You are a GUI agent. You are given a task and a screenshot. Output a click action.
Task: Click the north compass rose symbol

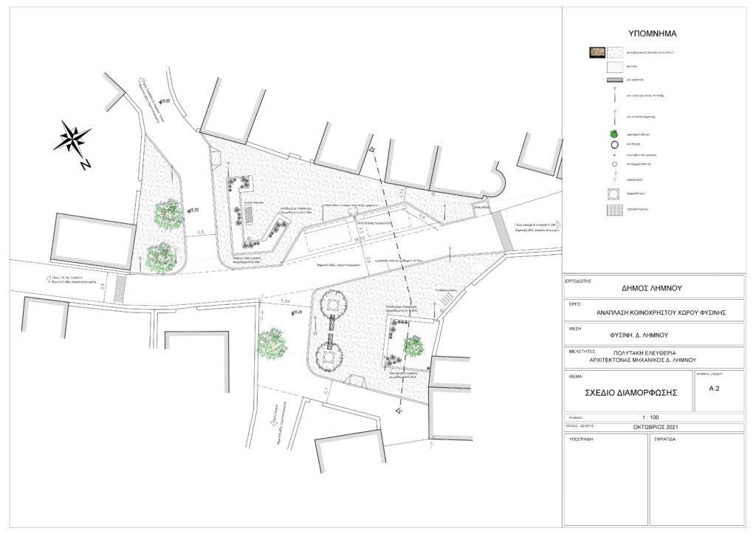73,140
